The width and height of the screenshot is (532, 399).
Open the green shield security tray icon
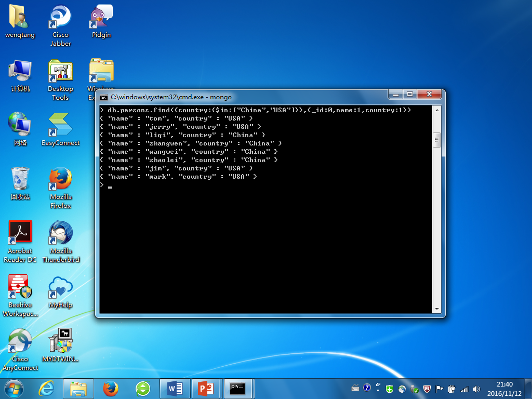390,389
